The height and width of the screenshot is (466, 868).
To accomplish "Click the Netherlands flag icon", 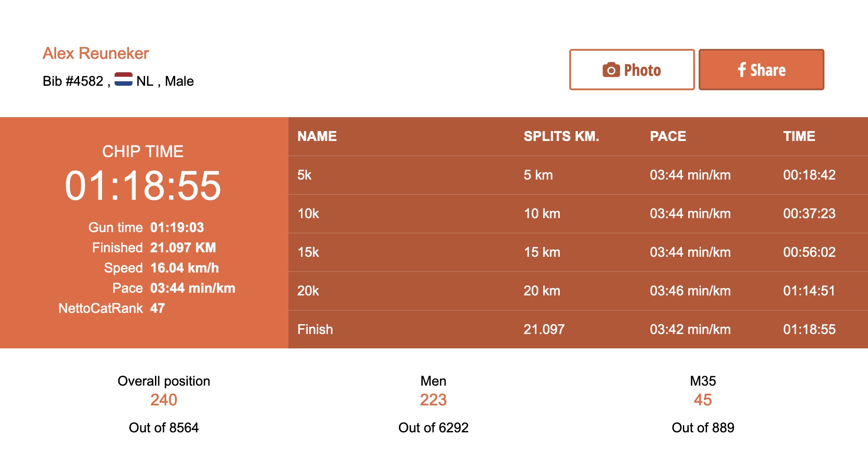I will 124,79.
